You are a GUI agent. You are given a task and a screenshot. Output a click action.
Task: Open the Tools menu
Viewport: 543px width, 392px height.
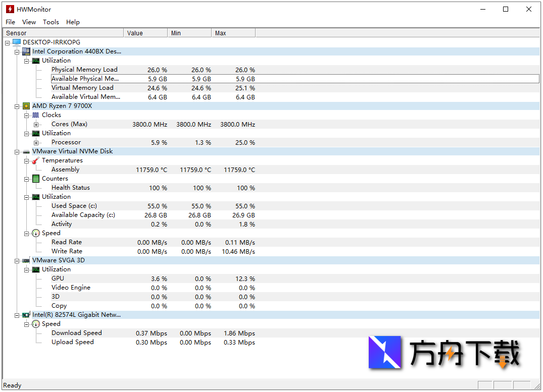(51, 22)
